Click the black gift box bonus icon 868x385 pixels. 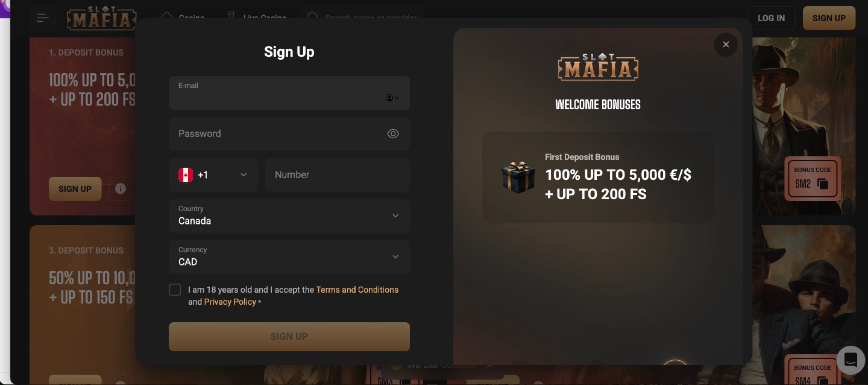pos(518,177)
